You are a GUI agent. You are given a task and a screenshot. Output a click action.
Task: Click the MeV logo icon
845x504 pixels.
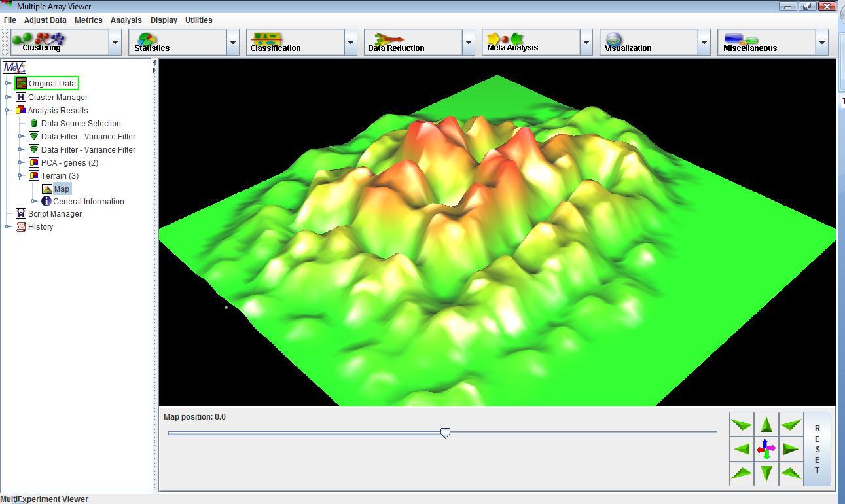pos(14,67)
